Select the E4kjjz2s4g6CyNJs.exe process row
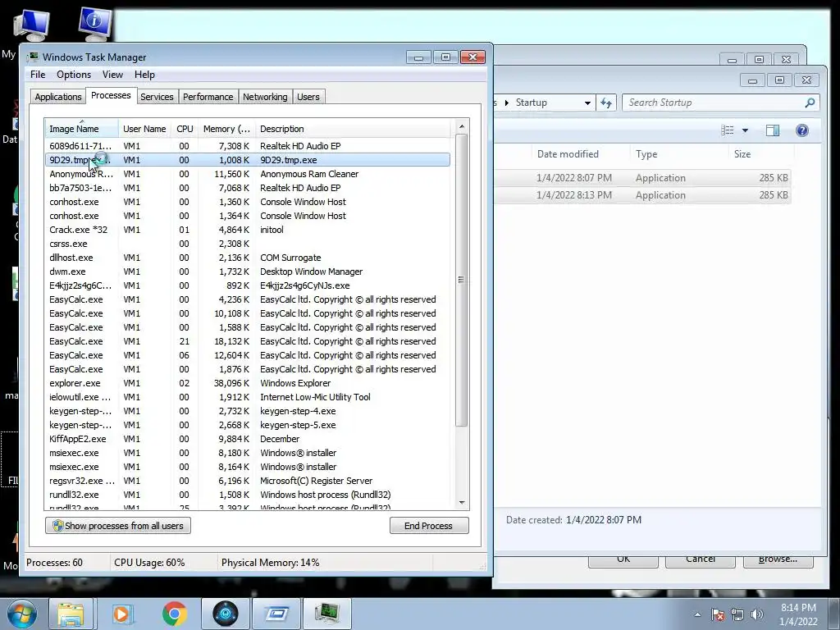The image size is (840, 630). point(247,285)
